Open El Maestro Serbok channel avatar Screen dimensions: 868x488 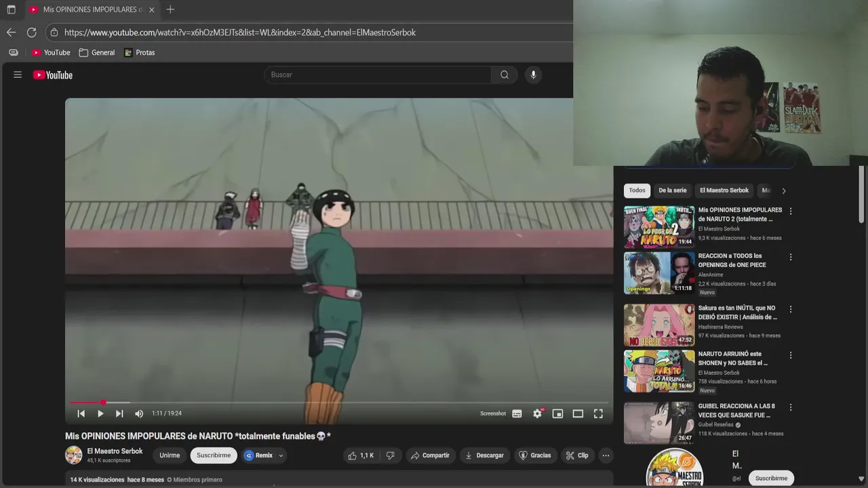73,455
